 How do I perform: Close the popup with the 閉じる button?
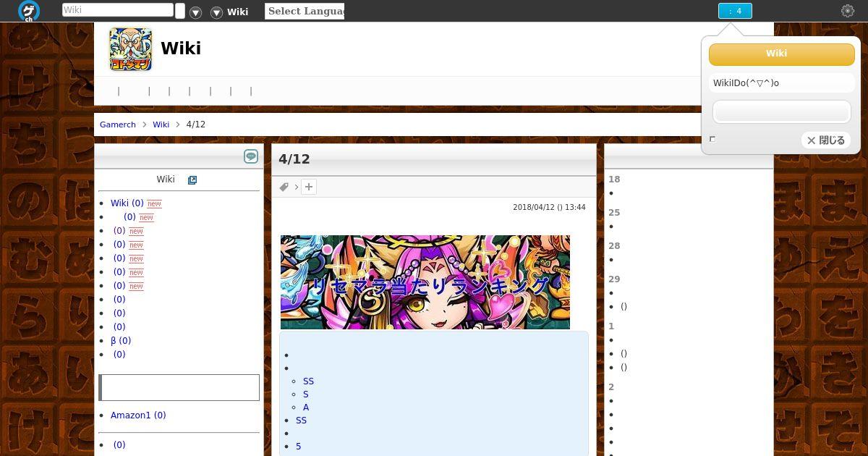826,140
